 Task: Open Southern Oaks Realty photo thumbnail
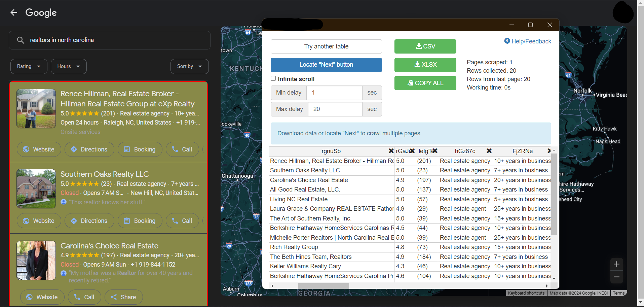36,189
